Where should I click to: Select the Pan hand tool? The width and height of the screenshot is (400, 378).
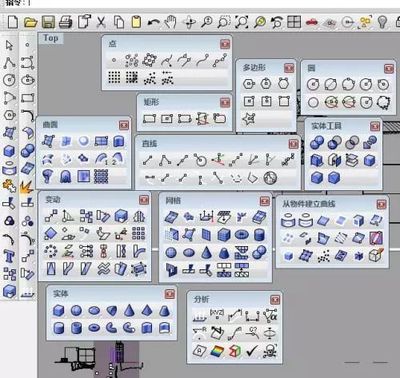click(171, 22)
